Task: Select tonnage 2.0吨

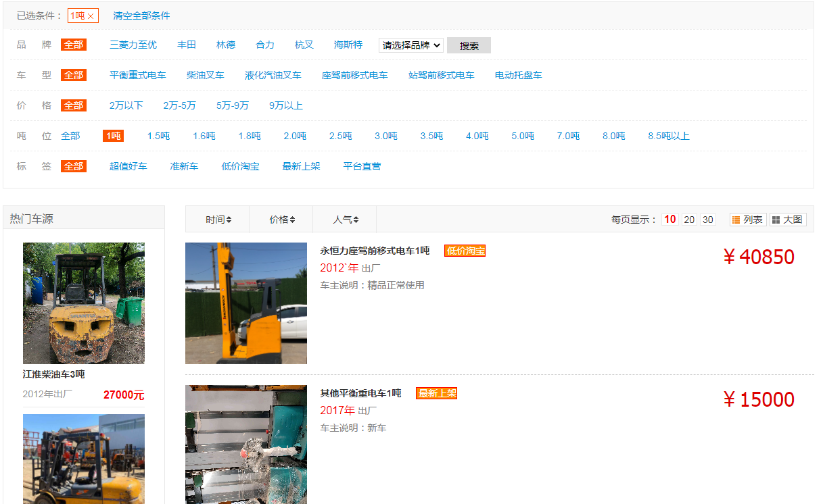Action: (x=295, y=136)
